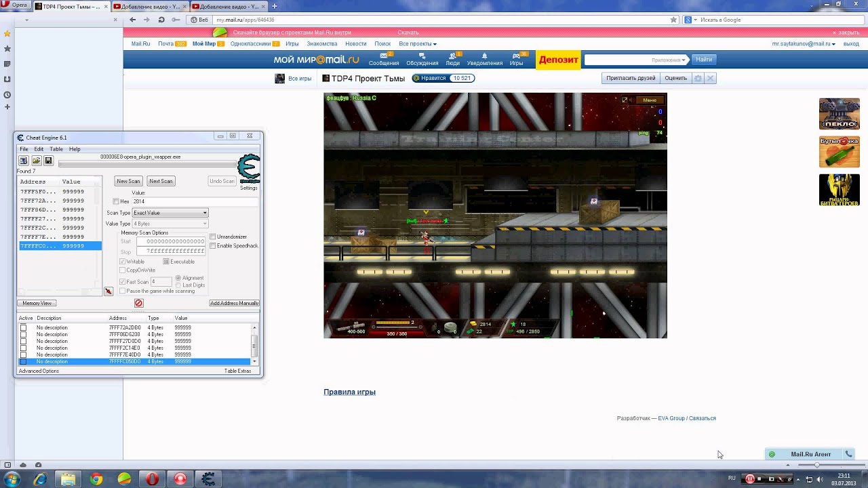Open Cheat Engine Edit menu

(x=39, y=149)
